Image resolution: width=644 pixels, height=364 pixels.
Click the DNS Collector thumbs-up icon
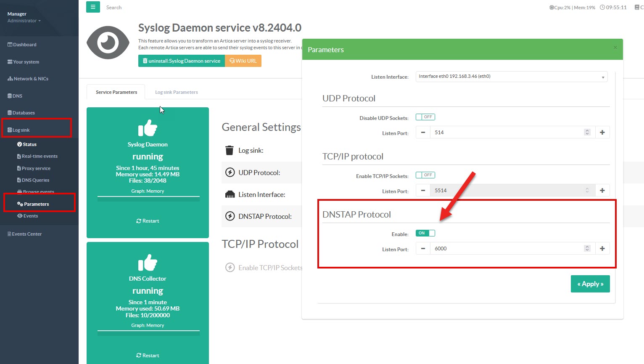point(148,263)
